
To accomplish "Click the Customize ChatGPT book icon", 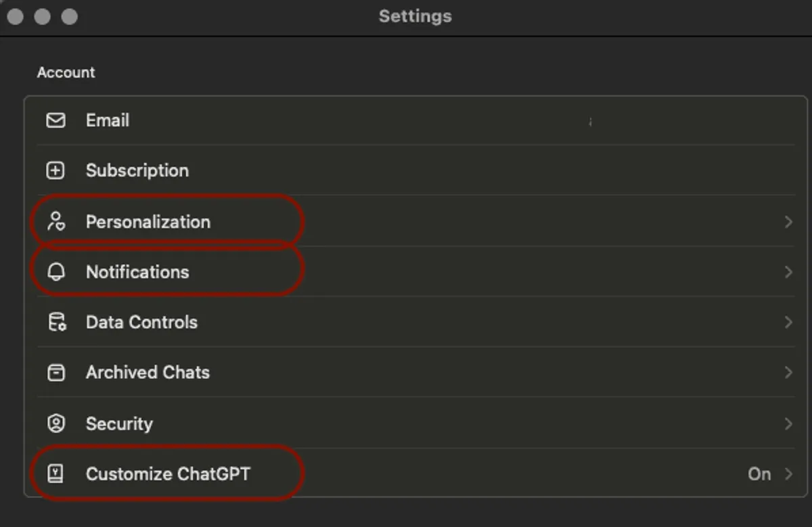I will click(x=55, y=474).
